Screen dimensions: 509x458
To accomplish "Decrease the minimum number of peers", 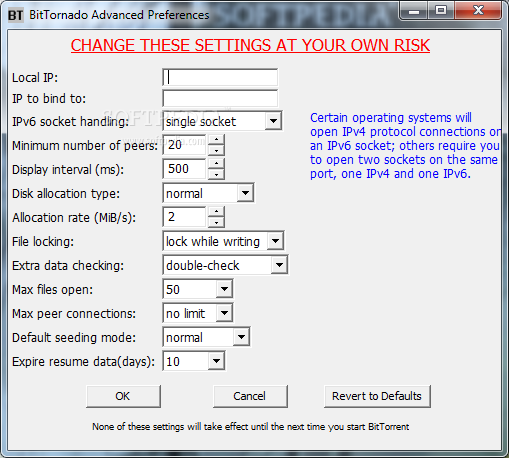I will click(x=217, y=150).
